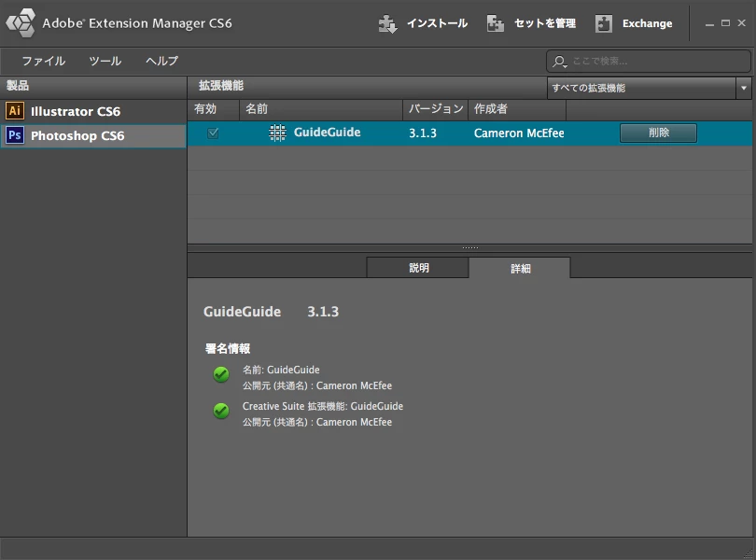
Task: Toggle the GuideGuide 有効 checkbox
Action: (213, 133)
